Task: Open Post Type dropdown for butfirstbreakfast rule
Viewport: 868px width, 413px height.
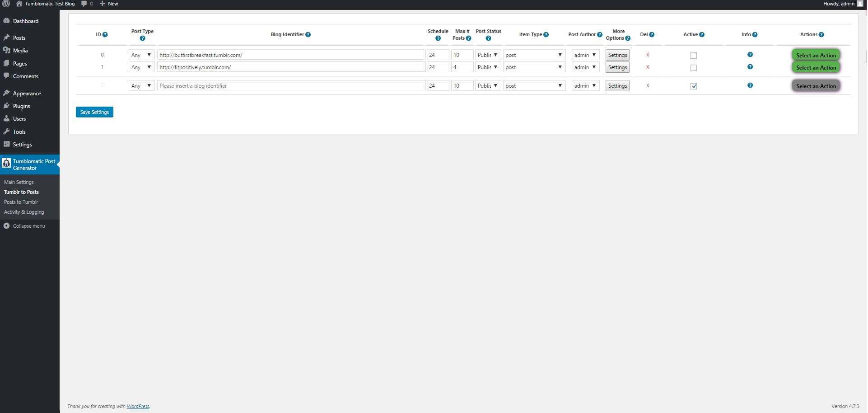Action: 142,55
